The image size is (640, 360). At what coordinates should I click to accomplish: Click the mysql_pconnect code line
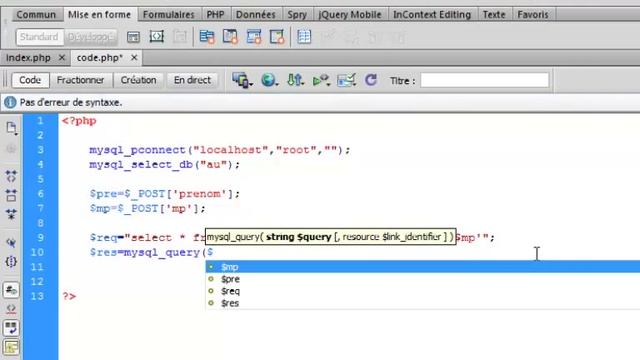[x=220, y=150]
